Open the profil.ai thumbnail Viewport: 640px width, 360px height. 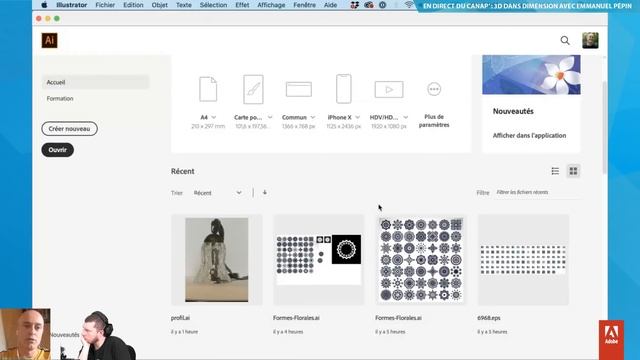pos(216,260)
